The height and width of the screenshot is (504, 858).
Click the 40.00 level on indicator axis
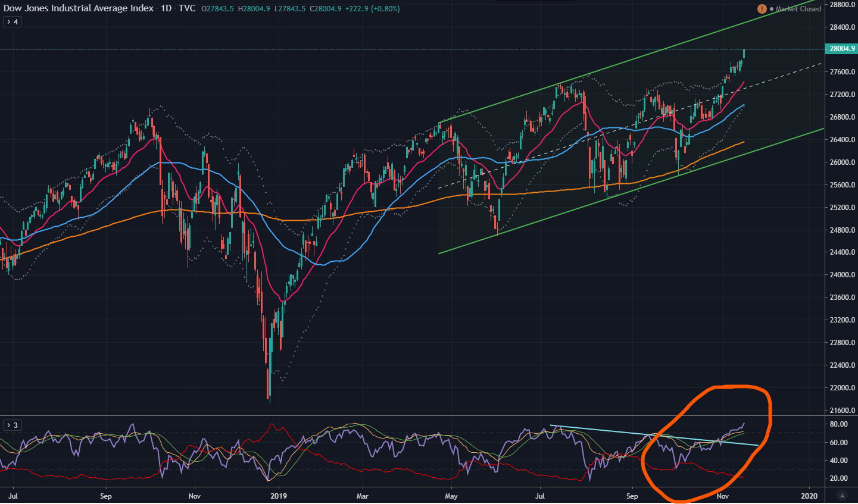pos(839,461)
